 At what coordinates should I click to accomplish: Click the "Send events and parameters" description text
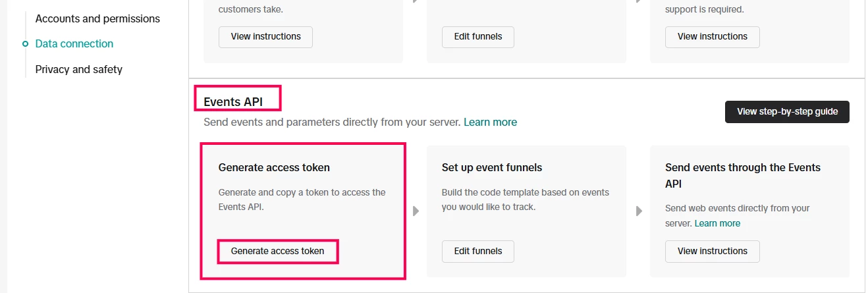(x=332, y=122)
